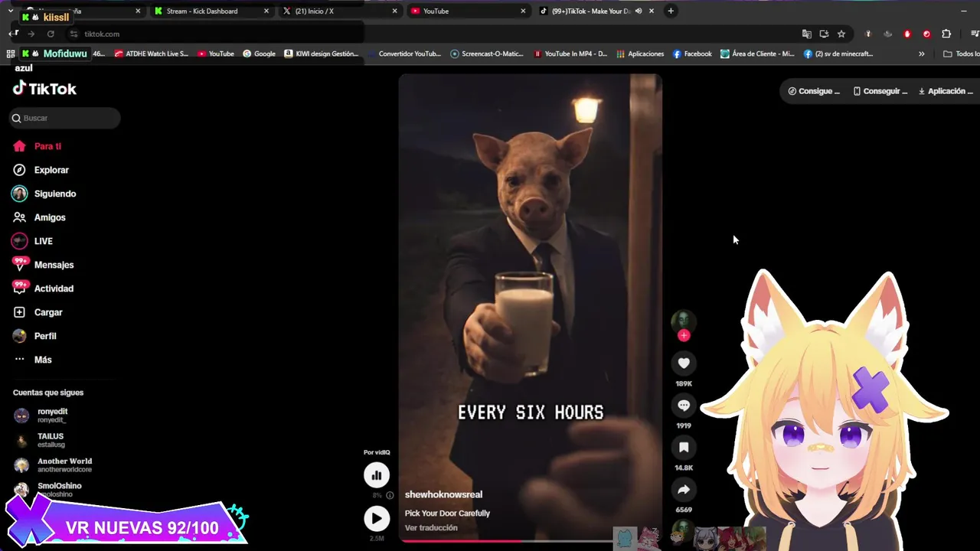Open Screencast-O-Matic bookmark
Image resolution: width=980 pixels, height=551 pixels.
[x=487, y=54]
